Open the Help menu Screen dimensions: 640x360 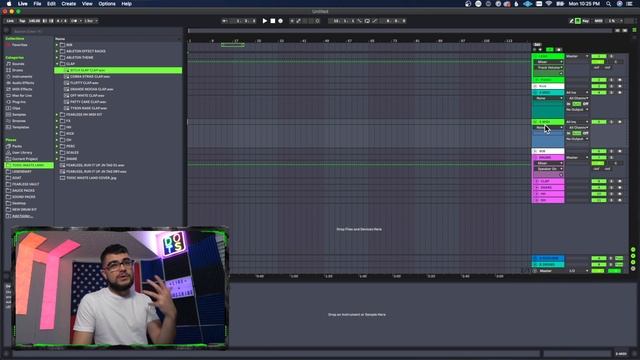127,4
